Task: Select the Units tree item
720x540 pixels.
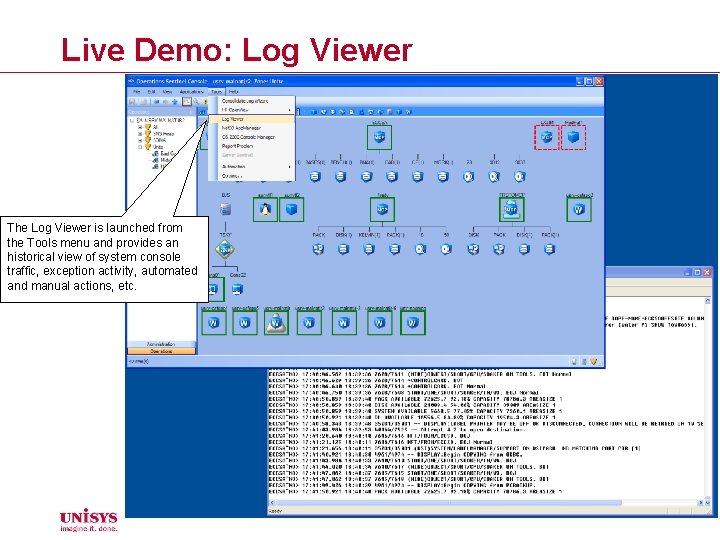Action: tap(158, 147)
